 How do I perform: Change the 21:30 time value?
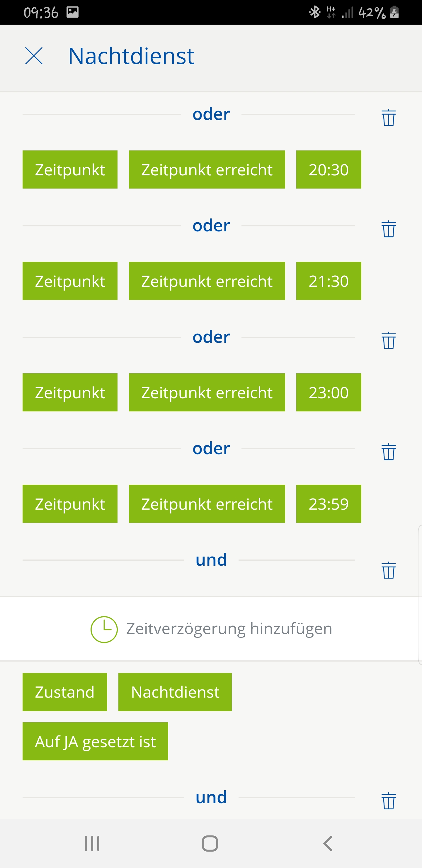329,281
